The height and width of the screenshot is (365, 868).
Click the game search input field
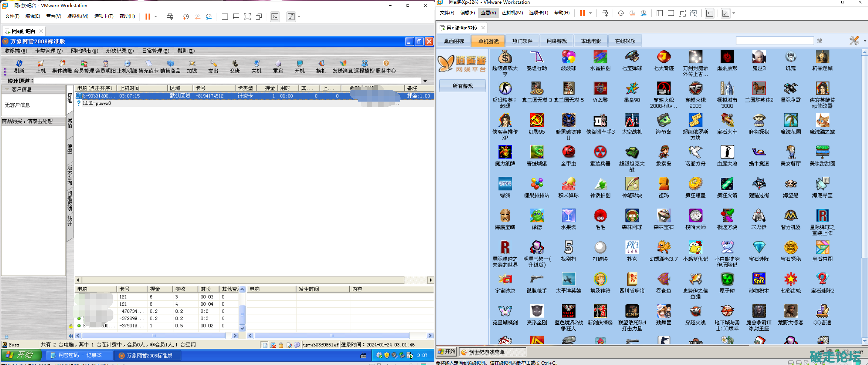775,41
